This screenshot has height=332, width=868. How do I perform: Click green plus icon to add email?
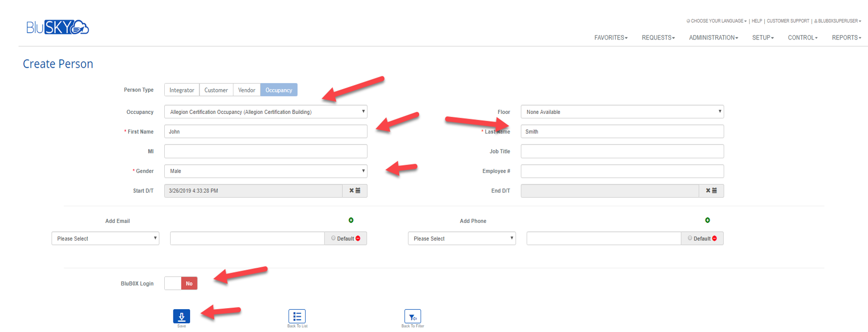pos(351,221)
